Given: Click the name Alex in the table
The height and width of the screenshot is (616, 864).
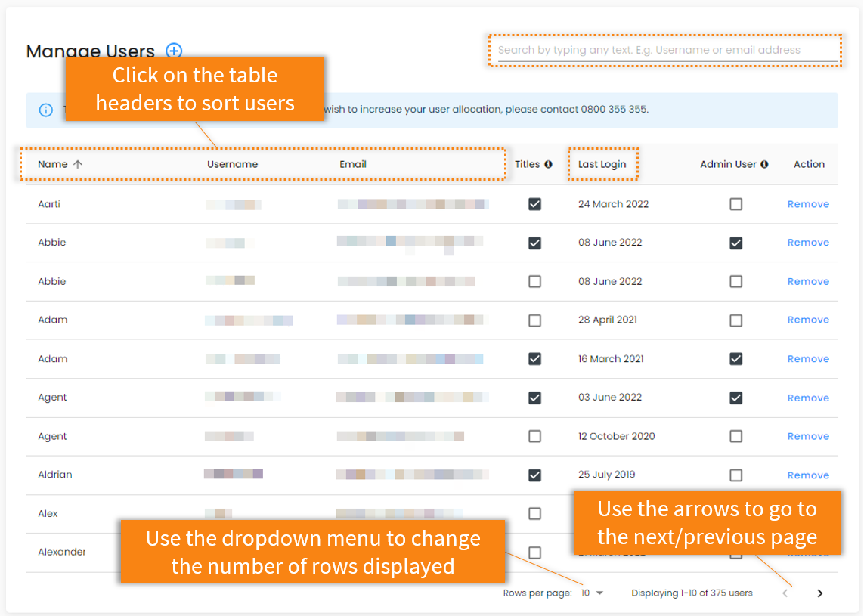Looking at the screenshot, I should coord(48,513).
